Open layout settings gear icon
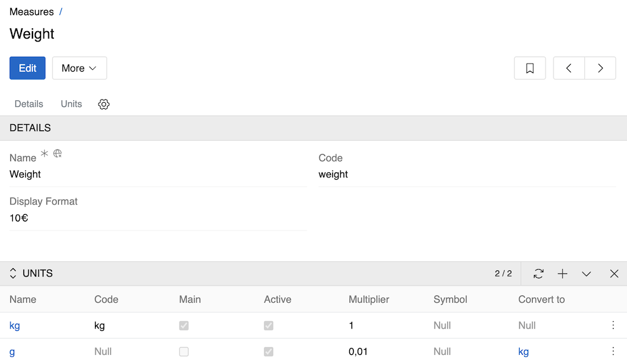The height and width of the screenshot is (364, 627). 104,104
